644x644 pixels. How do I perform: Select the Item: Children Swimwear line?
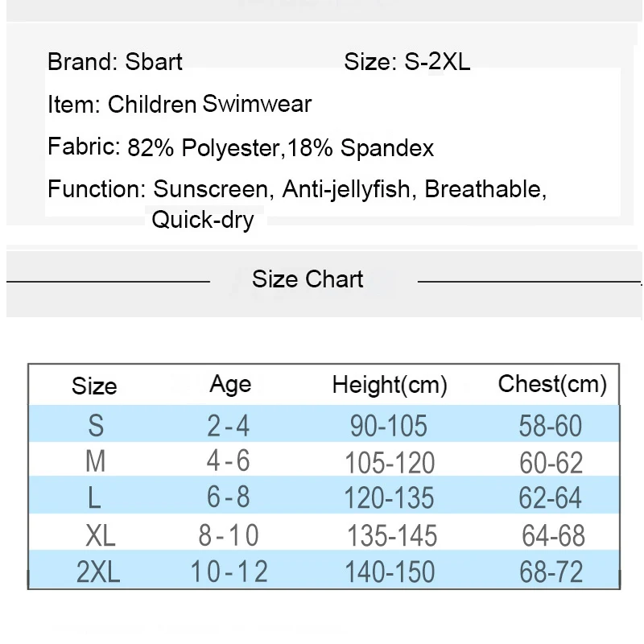(x=180, y=105)
